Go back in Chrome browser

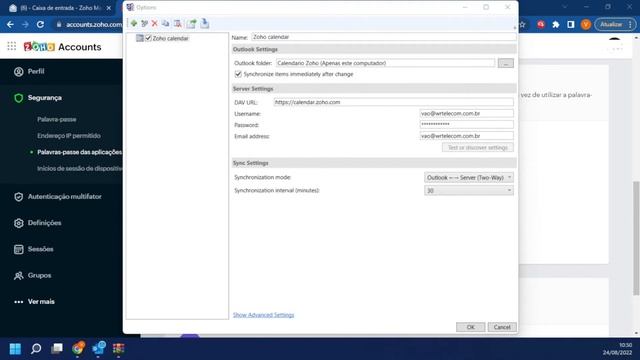coord(10,24)
